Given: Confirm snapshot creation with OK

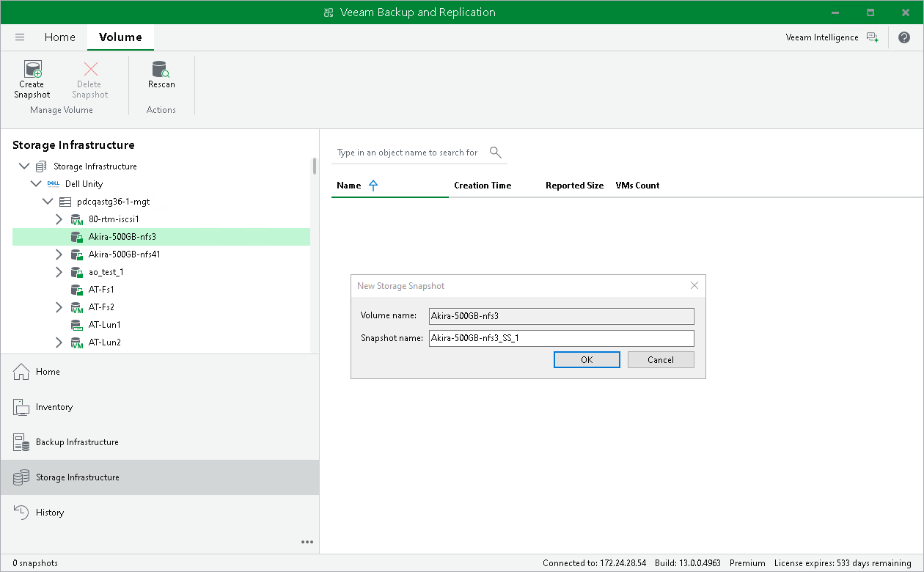Looking at the screenshot, I should [587, 360].
